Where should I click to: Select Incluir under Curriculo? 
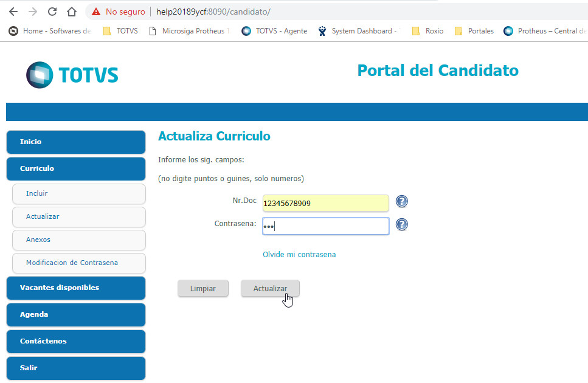(x=79, y=194)
